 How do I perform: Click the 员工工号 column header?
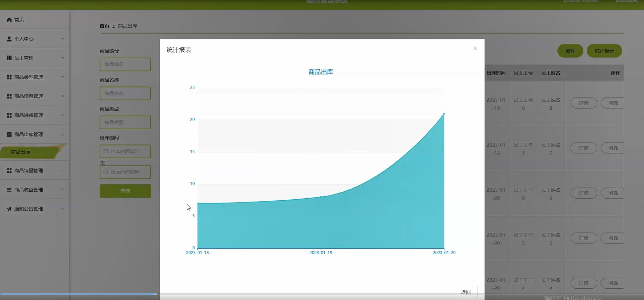(523, 73)
